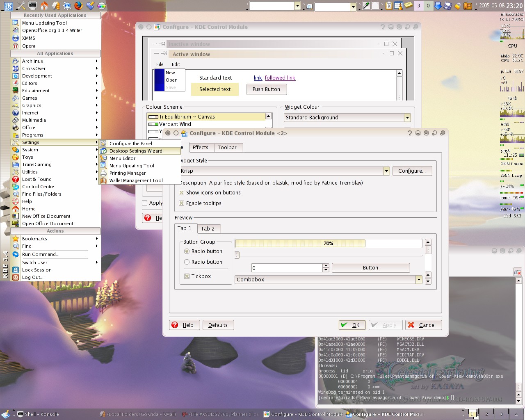Viewport: 525px width, 420px height.
Task: Toggle Show icons on buttons checkbox
Action: [181, 193]
